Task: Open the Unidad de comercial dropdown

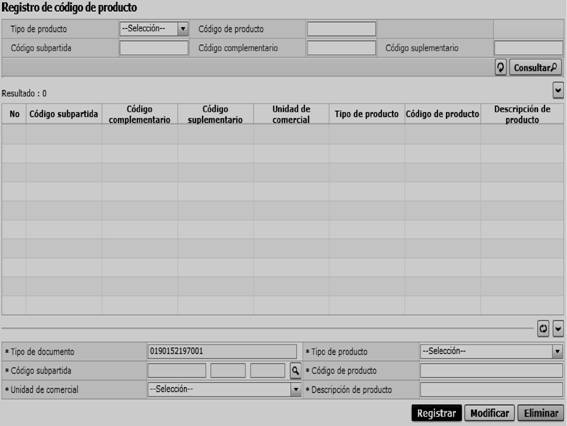Action: [x=224, y=389]
